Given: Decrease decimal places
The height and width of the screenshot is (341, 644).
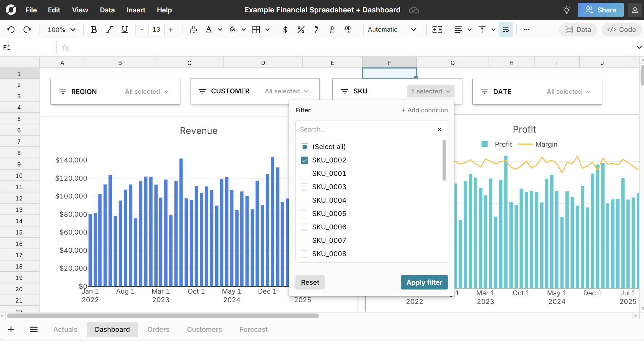Looking at the screenshot, I should click(x=331, y=30).
